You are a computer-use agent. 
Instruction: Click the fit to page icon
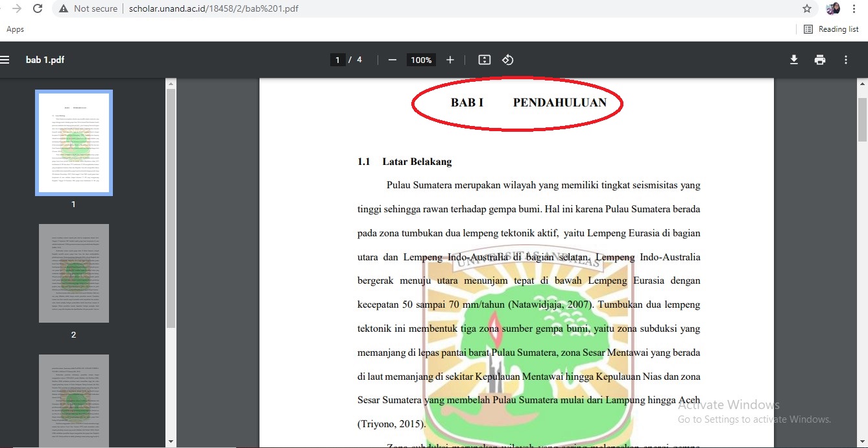coord(484,60)
